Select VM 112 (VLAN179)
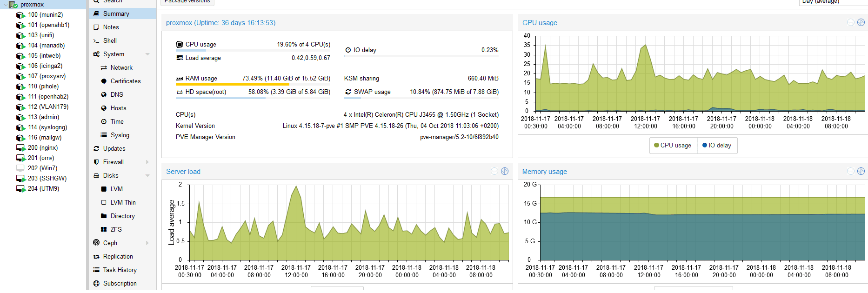Image resolution: width=868 pixels, height=293 pixels. [x=48, y=107]
